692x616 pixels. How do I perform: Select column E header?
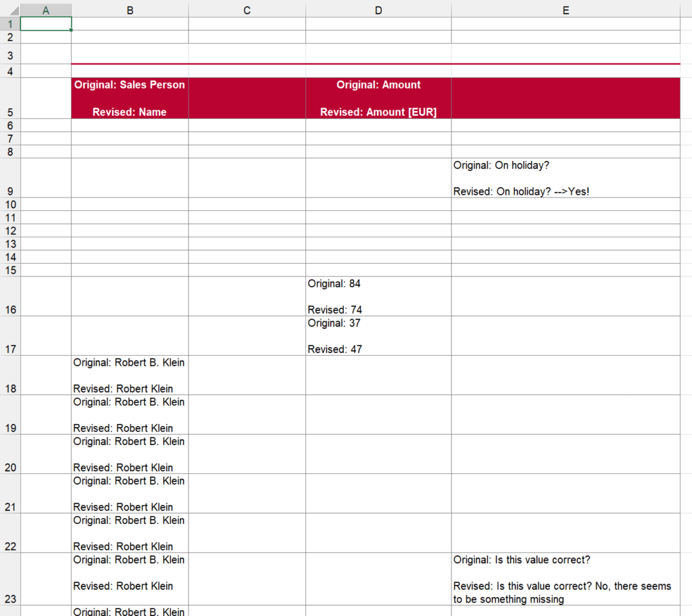(x=565, y=9)
